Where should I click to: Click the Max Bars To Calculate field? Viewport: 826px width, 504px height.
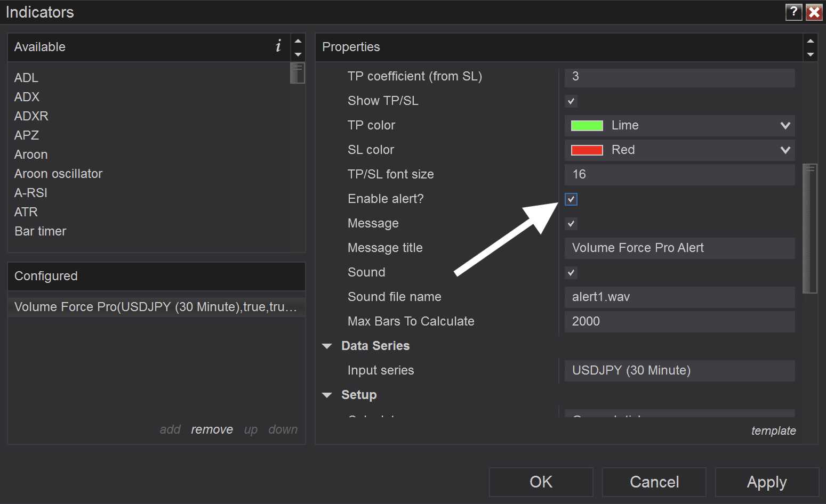click(679, 322)
